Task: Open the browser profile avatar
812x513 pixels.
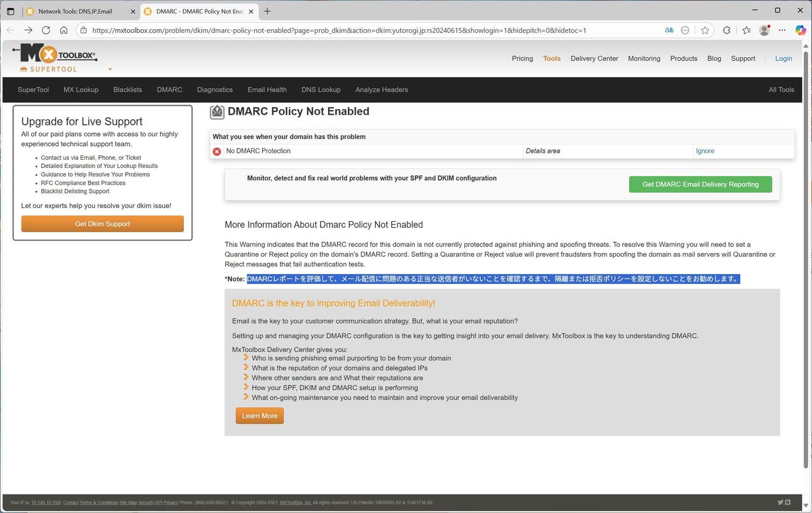Action: coord(764,30)
